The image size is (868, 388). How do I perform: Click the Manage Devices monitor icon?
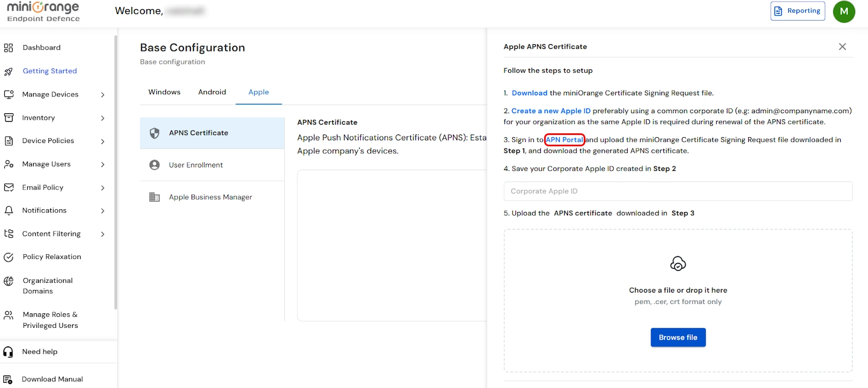pyautogui.click(x=9, y=94)
